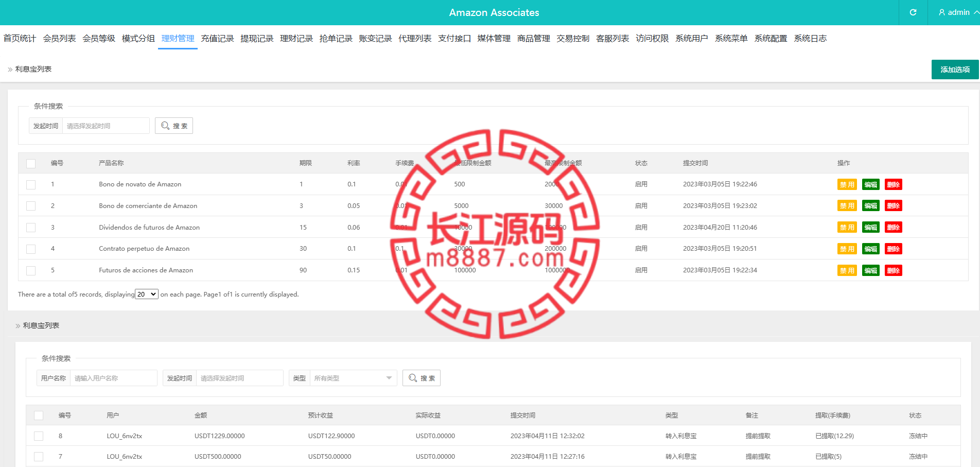
Task: Edit Bono de comerciante de Amazon
Action: coord(871,206)
